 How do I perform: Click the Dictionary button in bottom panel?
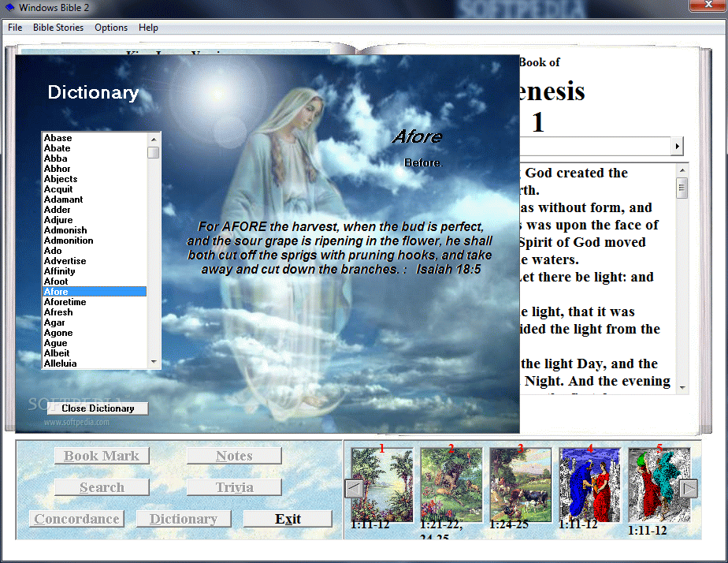pos(184,519)
